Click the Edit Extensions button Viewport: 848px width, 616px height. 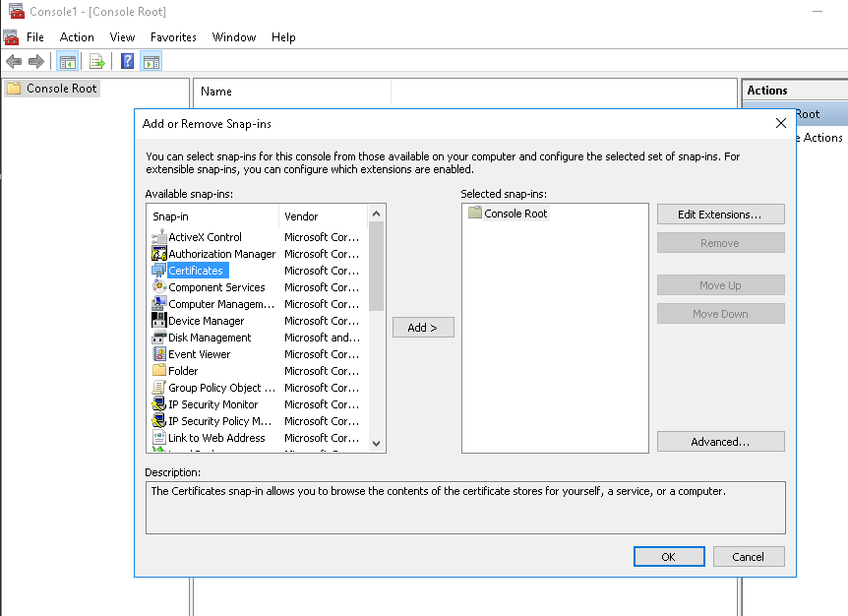(720, 214)
